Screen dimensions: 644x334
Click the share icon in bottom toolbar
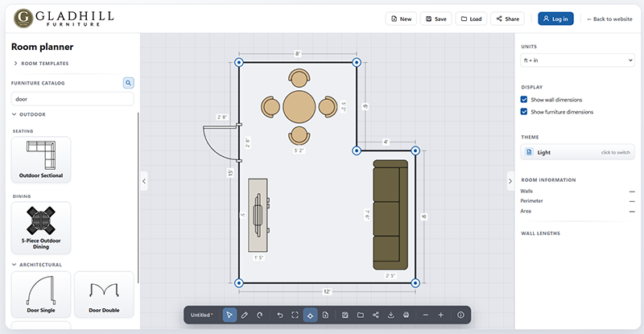pos(376,315)
